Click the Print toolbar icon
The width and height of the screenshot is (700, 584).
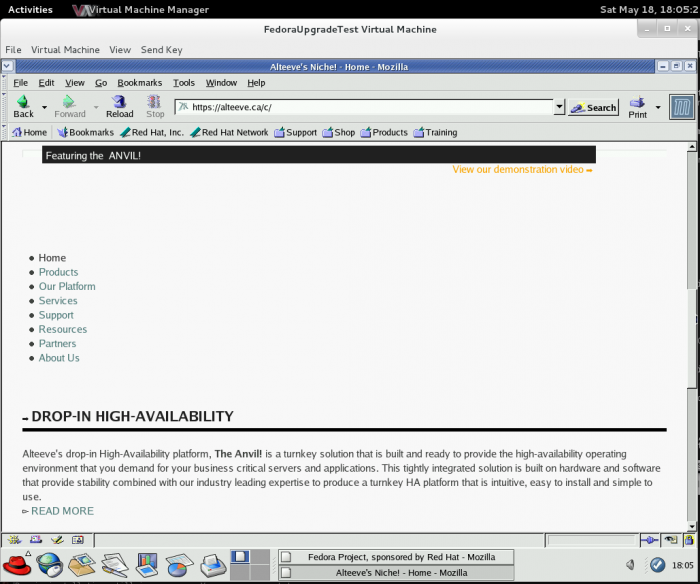click(638, 105)
